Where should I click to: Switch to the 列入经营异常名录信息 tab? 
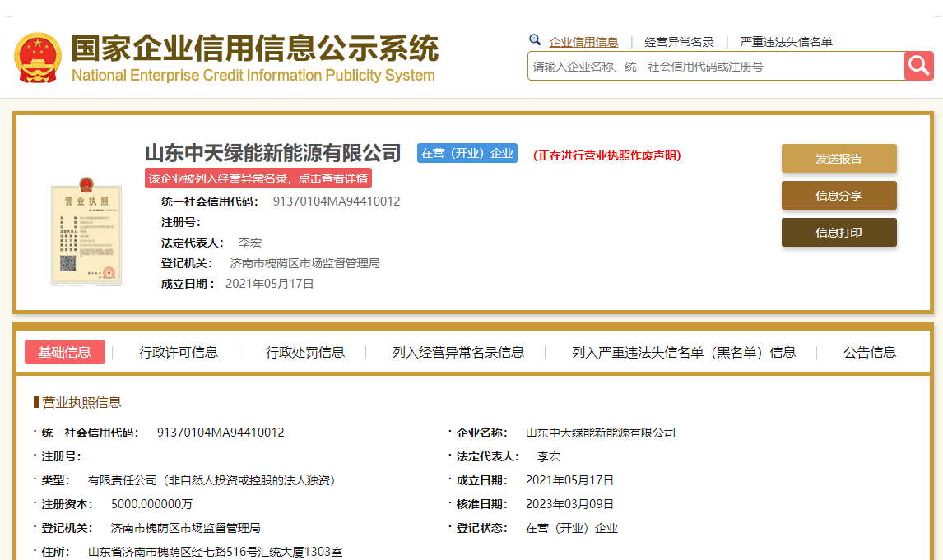click(458, 352)
